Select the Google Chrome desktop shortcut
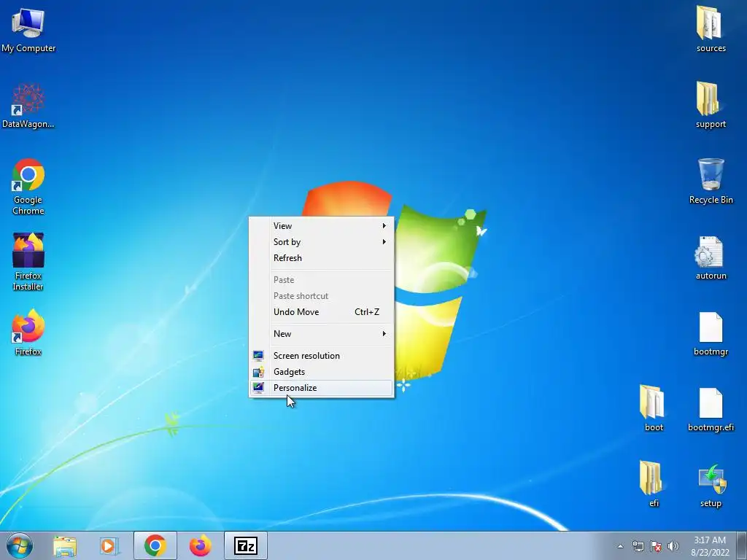The height and width of the screenshot is (560, 747). pos(28,186)
